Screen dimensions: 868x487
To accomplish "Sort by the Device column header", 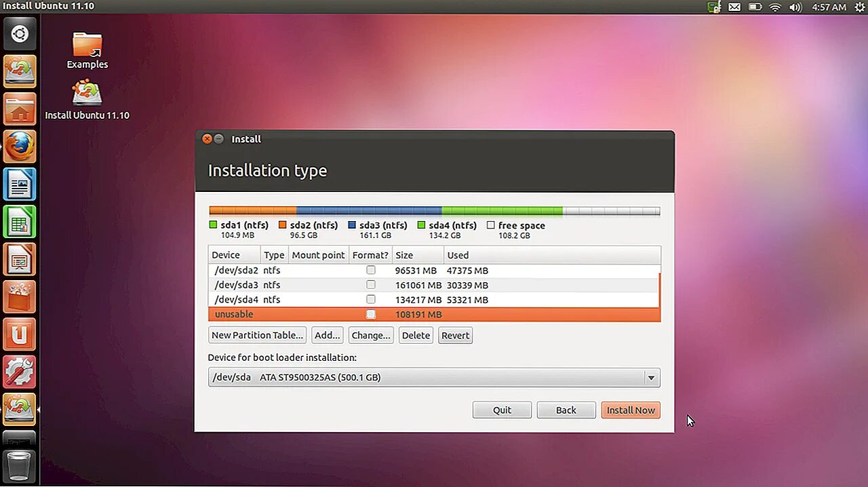I will pos(235,255).
